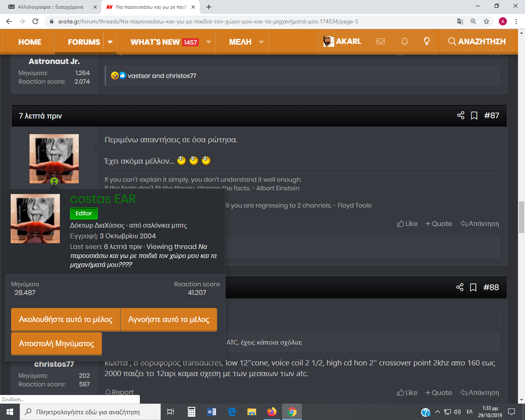Image resolution: width=525 pixels, height=420 pixels.
Task: Open the taskbar clock showing 1:33 μμ
Action: click(490, 412)
